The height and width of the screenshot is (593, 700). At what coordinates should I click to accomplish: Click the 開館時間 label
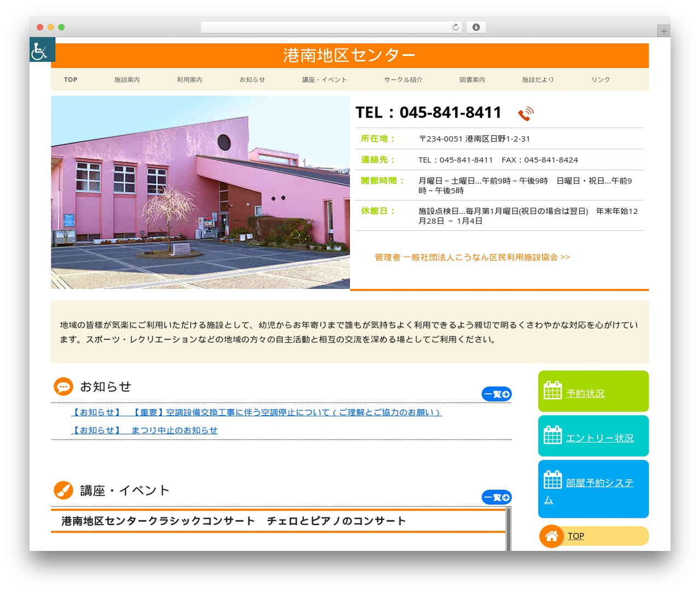pyautogui.click(x=382, y=181)
